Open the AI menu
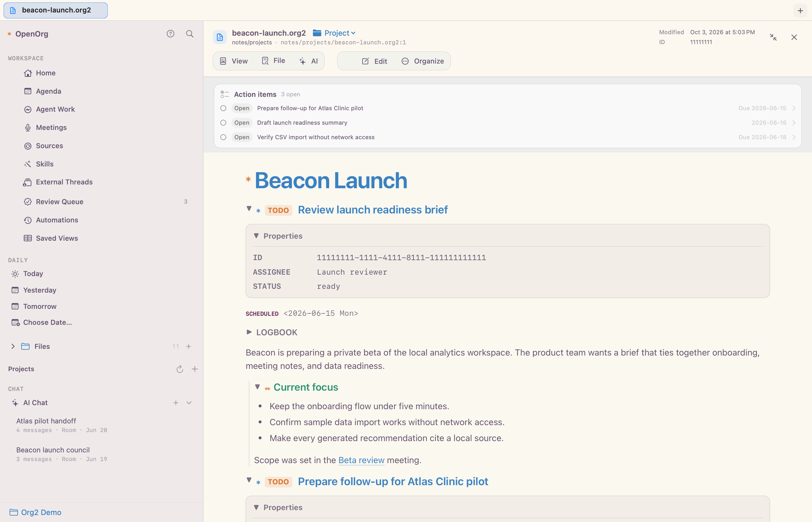 [x=309, y=61]
